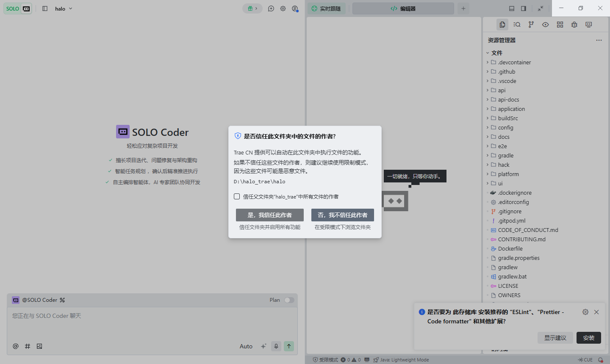Toggle the right side panel layout icon
This screenshot has height=364, width=610.
pos(524,8)
